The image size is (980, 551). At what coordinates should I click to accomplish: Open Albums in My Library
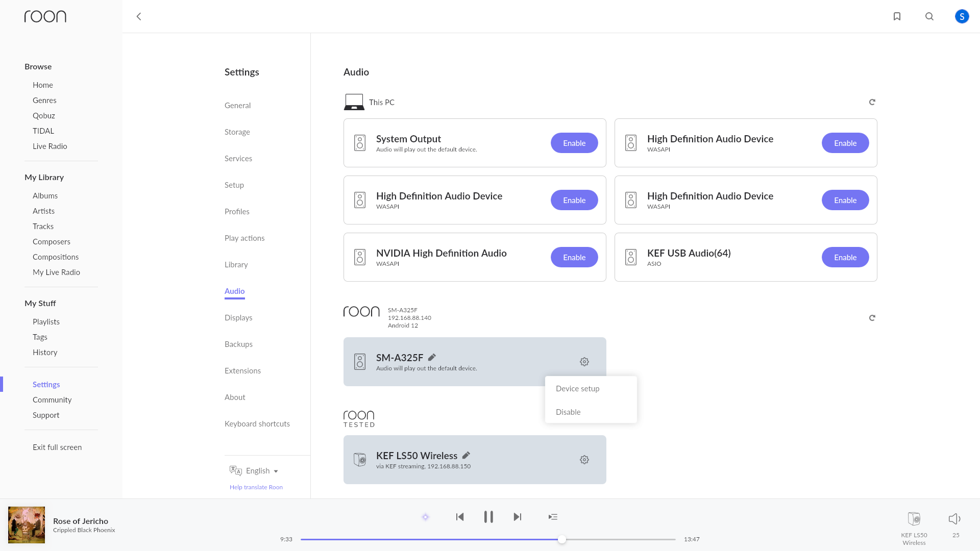45,195
